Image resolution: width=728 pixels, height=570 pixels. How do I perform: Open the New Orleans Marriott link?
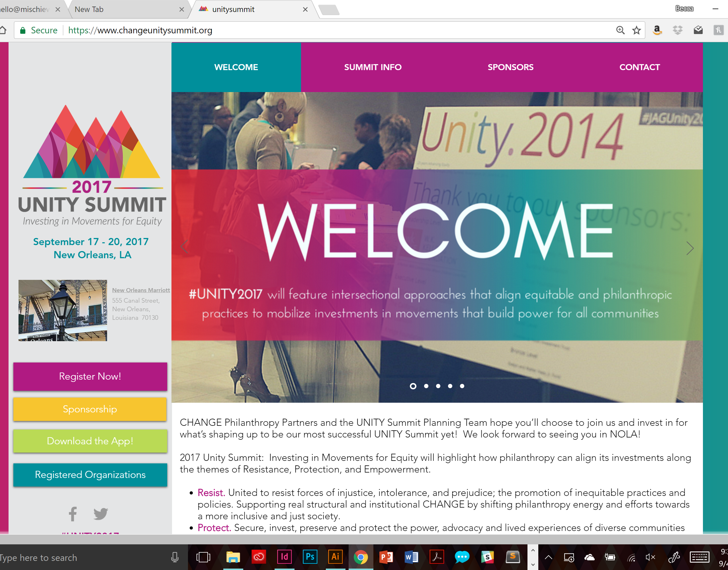tap(141, 290)
